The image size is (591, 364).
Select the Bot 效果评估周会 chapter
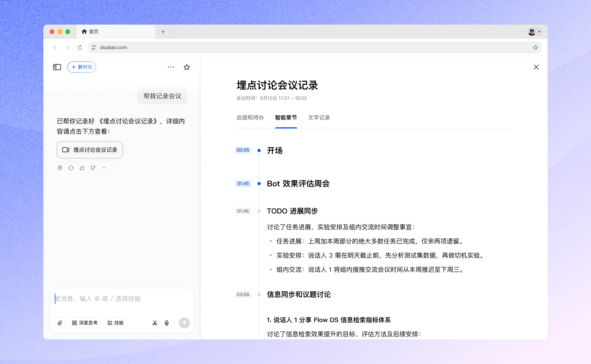(x=298, y=184)
